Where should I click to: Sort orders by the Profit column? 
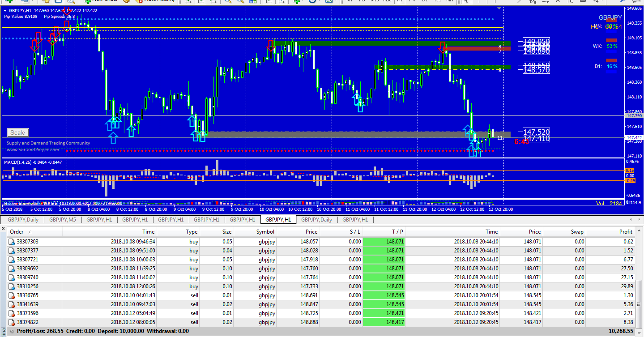[626, 232]
